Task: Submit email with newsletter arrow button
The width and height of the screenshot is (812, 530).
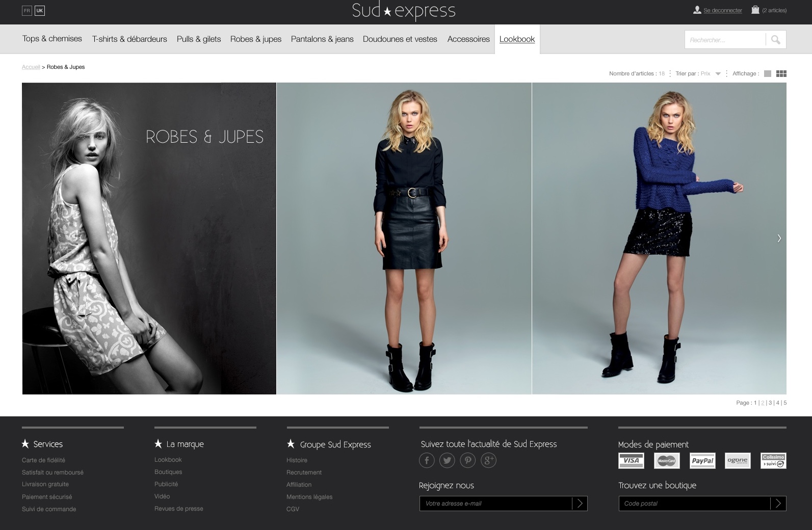Action: (580, 503)
